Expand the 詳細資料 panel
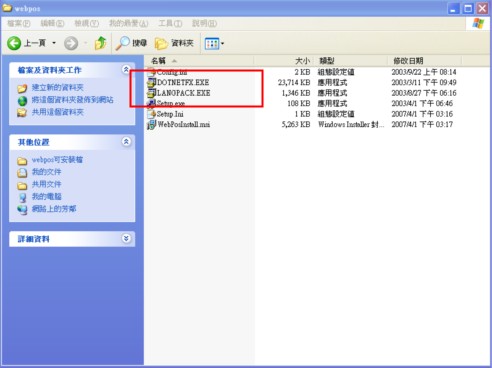Screen dimensions: 492x368 [126, 239]
